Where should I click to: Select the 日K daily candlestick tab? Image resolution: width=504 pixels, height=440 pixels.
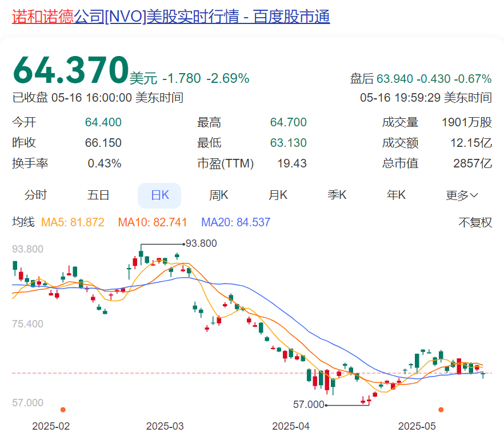(x=159, y=195)
